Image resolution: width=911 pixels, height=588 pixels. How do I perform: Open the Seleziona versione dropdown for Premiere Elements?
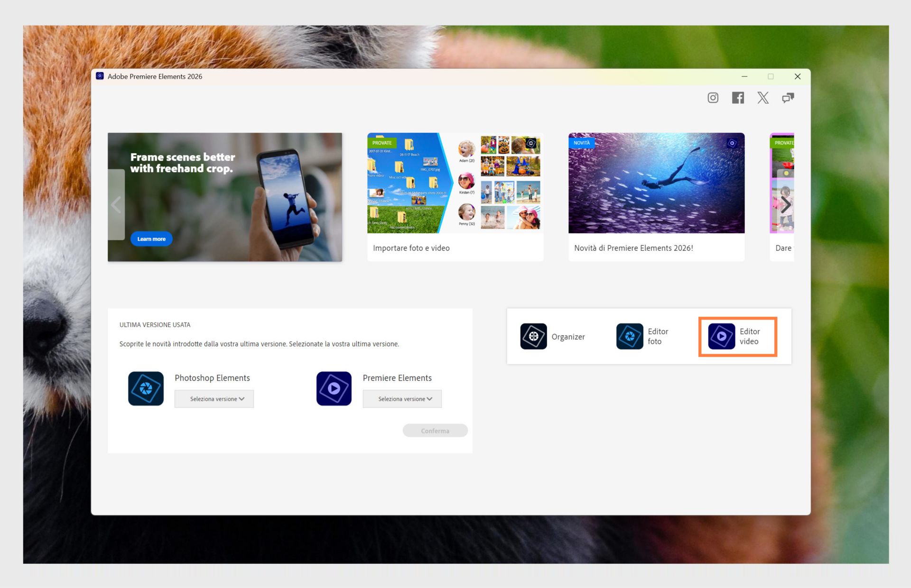[402, 399]
